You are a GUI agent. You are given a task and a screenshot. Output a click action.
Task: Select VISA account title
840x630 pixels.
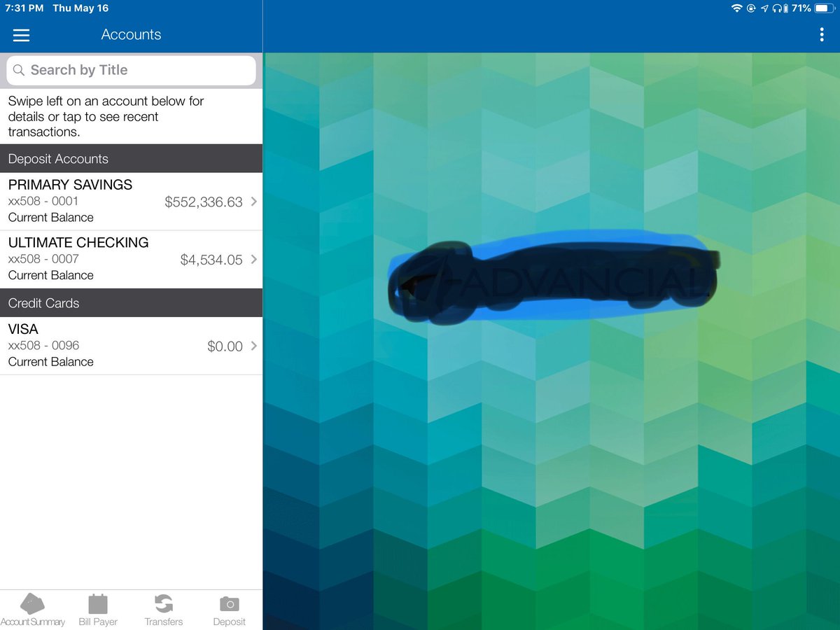click(x=23, y=329)
